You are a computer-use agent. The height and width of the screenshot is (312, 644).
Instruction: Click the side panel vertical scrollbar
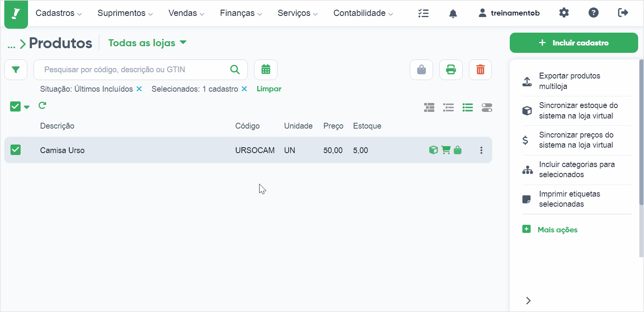641,132
